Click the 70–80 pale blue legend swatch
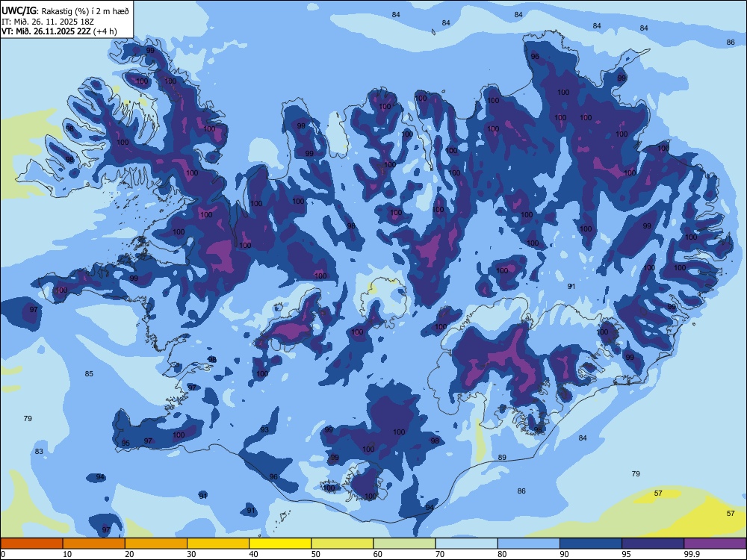747x560 pixels. pyautogui.click(x=466, y=544)
